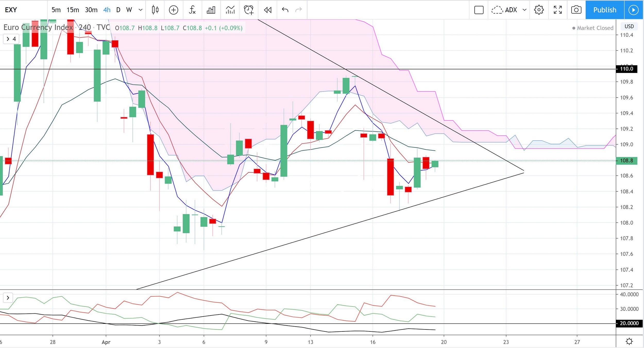Image resolution: width=644 pixels, height=348 pixels.
Task: Open the indicator templates icon
Action: point(230,10)
